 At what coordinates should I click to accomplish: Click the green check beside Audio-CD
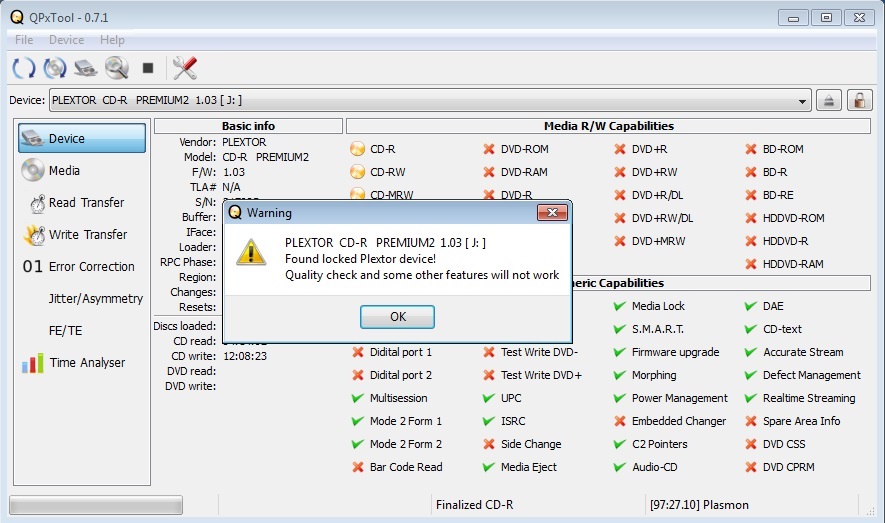tap(620, 467)
